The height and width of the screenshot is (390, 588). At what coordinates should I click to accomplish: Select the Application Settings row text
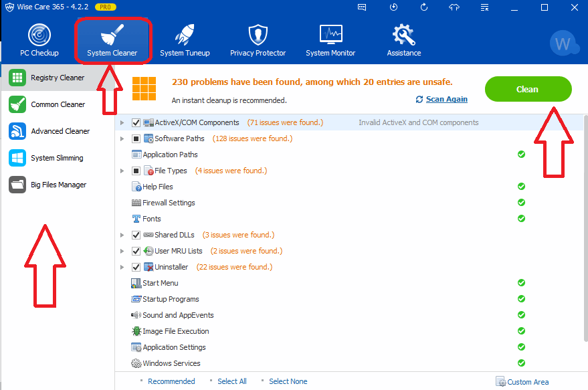[174, 347]
